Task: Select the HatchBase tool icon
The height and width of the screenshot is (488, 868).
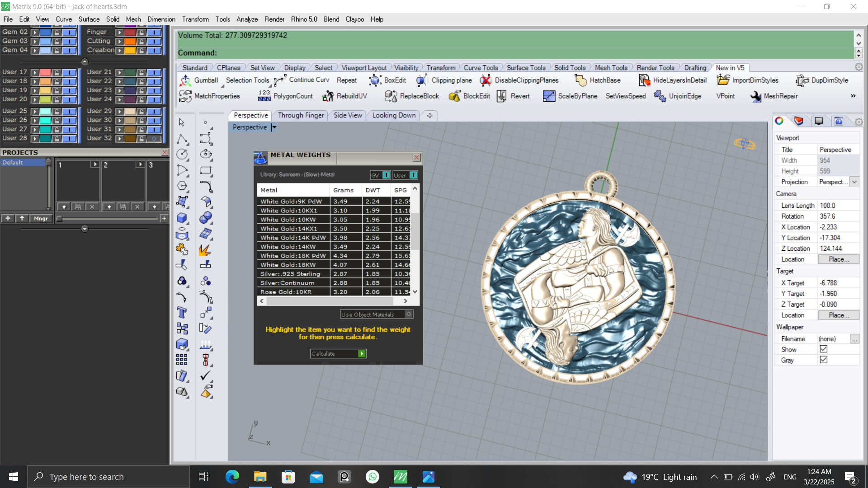Action: point(580,80)
